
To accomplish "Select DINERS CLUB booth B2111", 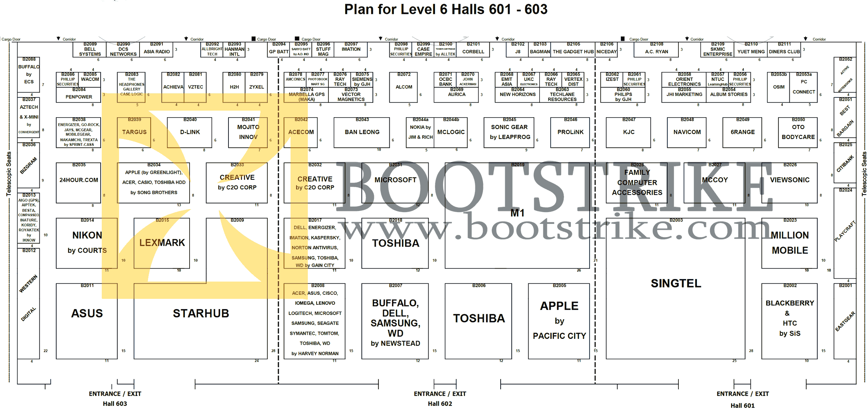I will click(x=784, y=50).
